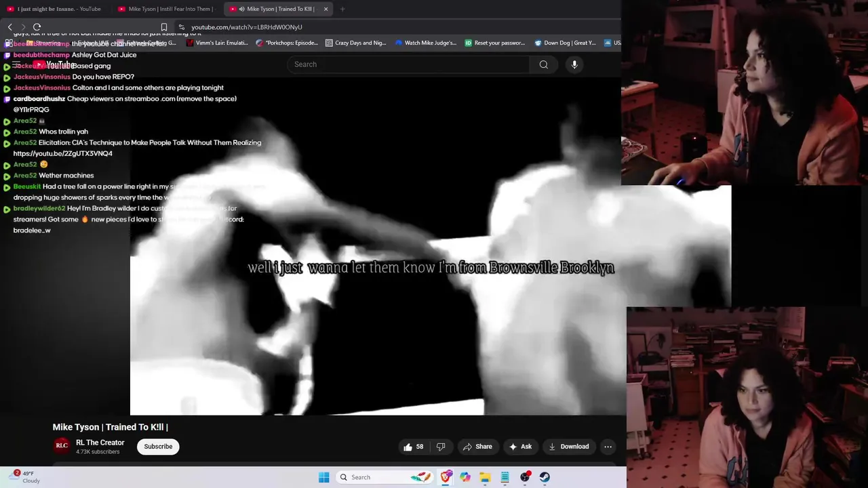Click chat username beedubthechamp

(x=41, y=55)
